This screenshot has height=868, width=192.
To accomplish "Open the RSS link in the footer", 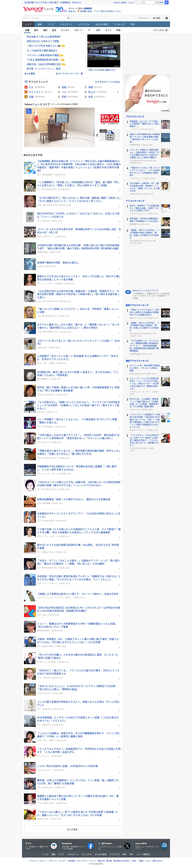I will pyautogui.click(x=131, y=854).
